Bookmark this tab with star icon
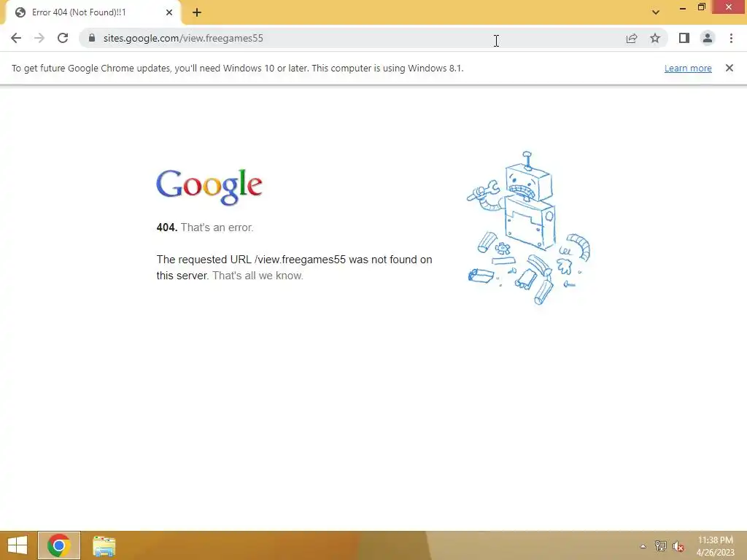 (x=655, y=38)
